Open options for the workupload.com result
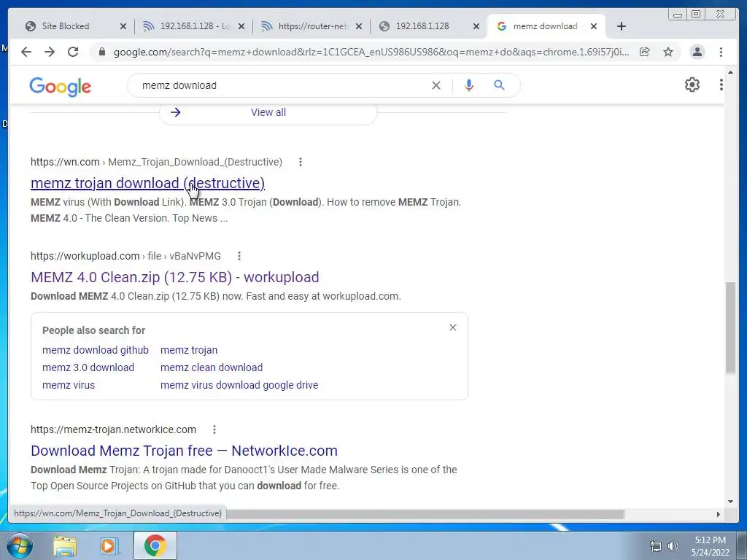 [x=239, y=256]
